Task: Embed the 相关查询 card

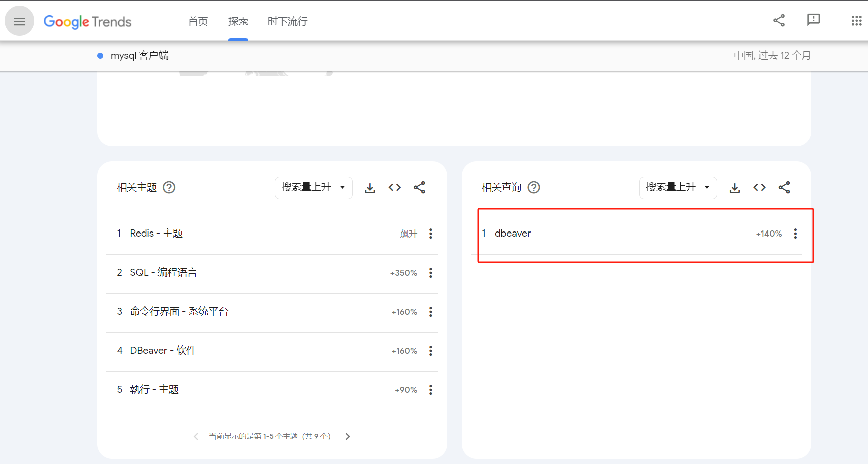Action: pyautogui.click(x=759, y=187)
